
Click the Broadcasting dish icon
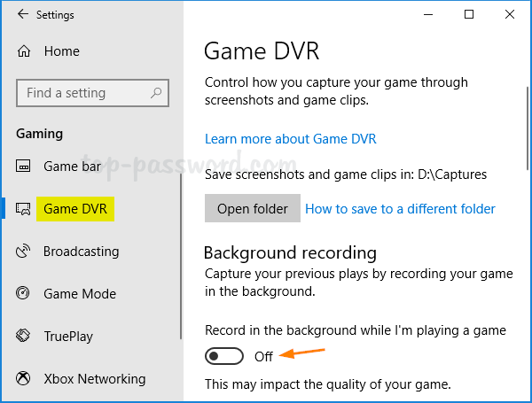point(24,252)
